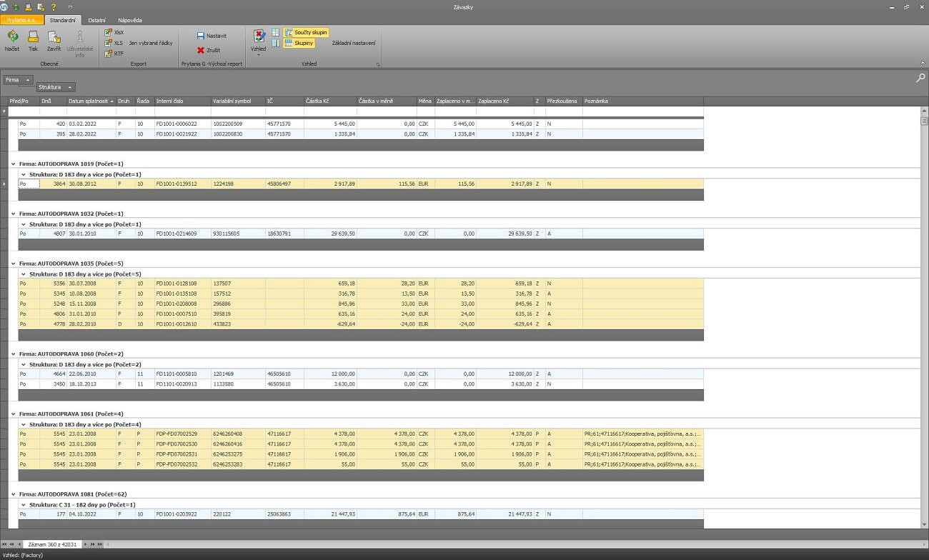Toggle Součty skupin group totals
This screenshot has width=929, height=560.
306,32
